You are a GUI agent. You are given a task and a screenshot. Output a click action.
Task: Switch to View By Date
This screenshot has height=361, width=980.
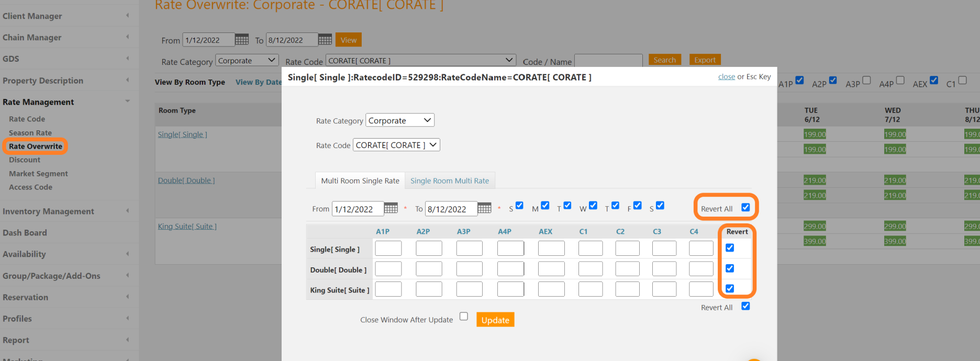coord(259,82)
